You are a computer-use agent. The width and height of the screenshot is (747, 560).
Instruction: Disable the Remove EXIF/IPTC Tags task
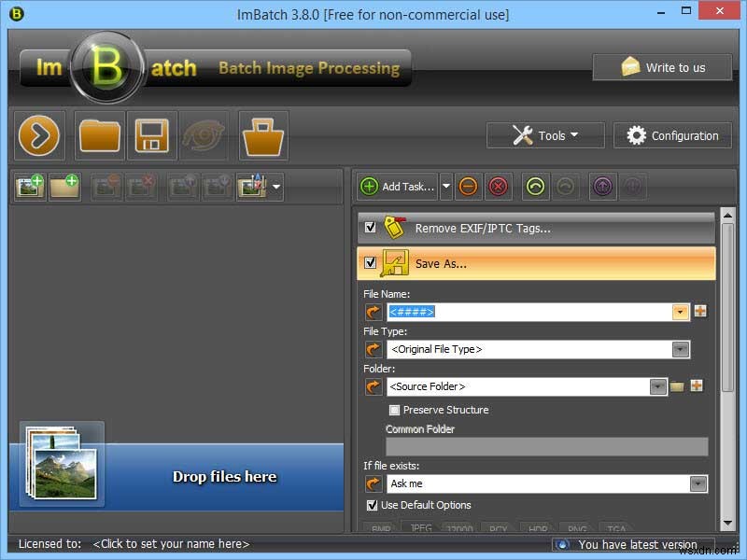tap(369, 226)
